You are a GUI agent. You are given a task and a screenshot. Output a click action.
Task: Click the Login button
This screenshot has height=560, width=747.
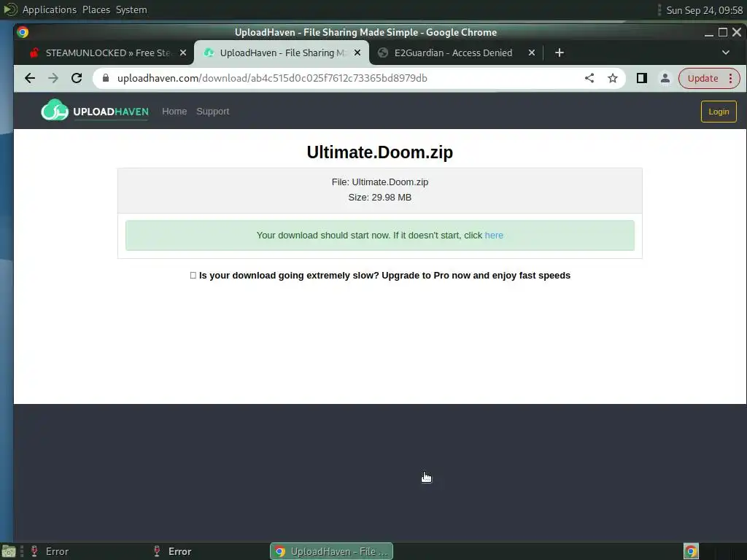coord(719,112)
